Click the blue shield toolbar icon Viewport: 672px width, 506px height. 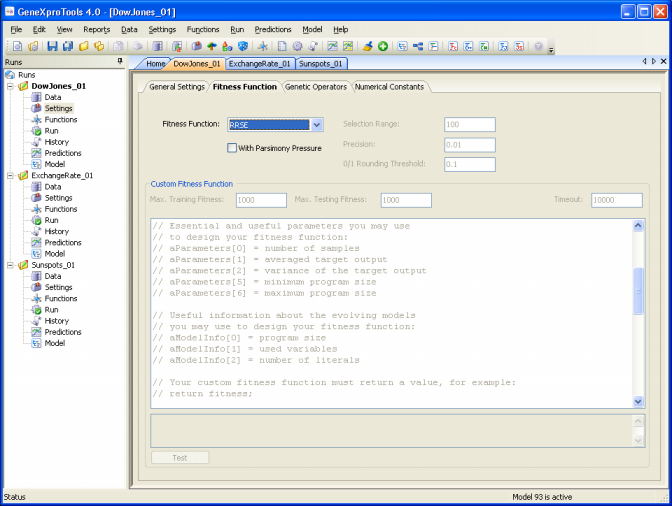243,46
